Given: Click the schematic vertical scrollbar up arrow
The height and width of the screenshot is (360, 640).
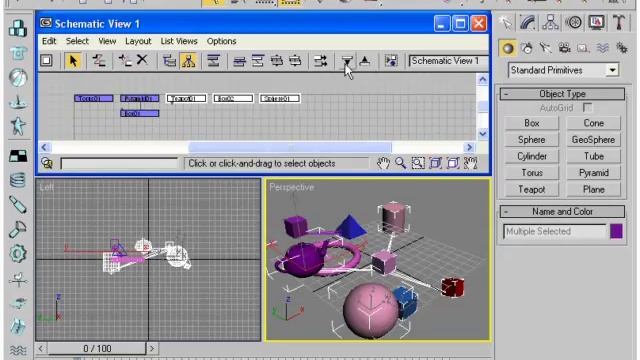Looking at the screenshot, I should (482, 79).
